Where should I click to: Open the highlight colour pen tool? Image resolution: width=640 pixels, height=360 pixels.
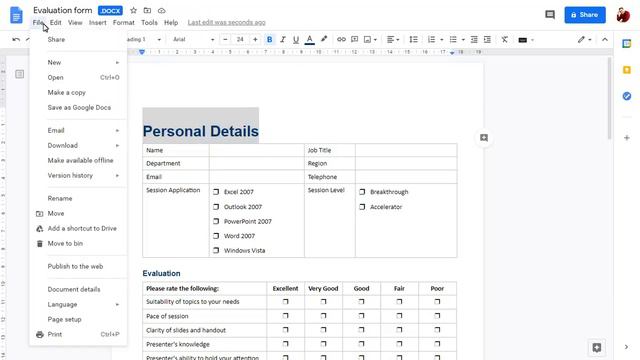324,39
